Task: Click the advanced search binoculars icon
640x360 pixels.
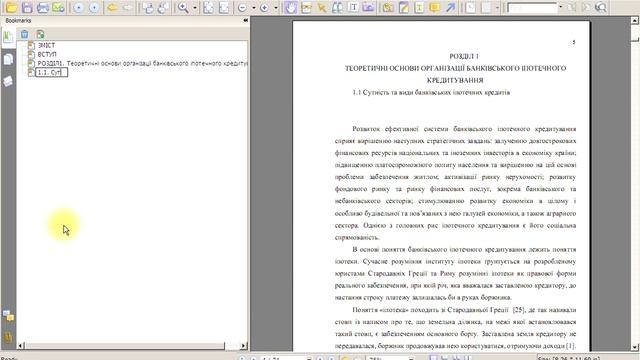Action: tap(601, 7)
